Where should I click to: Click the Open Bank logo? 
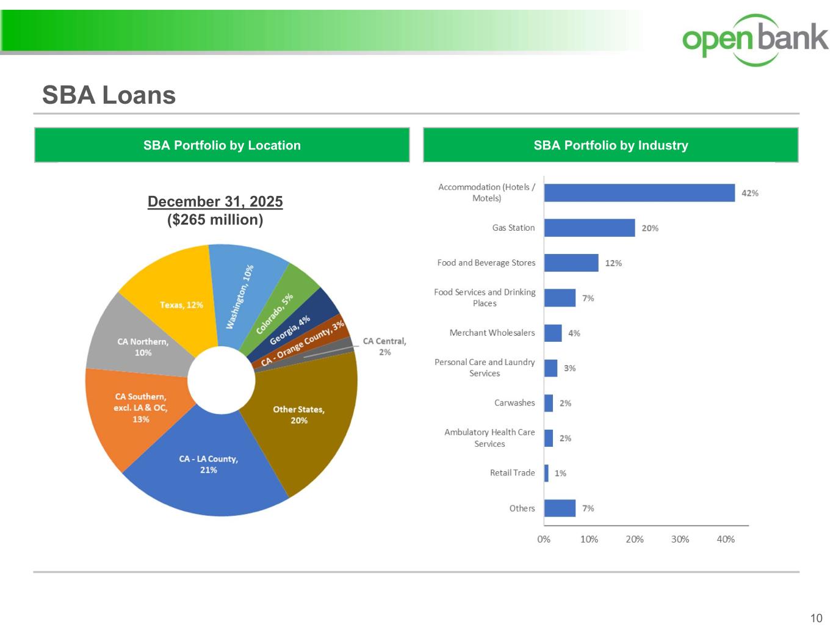[x=754, y=39]
